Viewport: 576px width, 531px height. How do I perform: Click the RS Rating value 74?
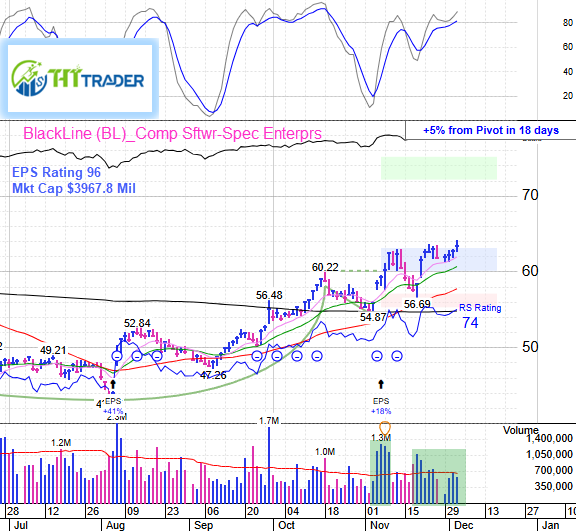[470, 323]
